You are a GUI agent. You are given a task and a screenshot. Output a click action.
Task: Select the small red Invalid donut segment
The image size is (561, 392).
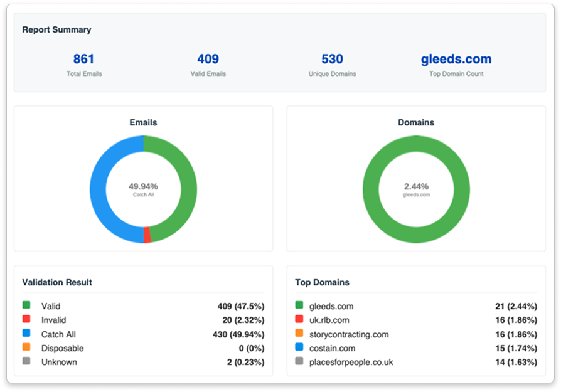coord(147,235)
